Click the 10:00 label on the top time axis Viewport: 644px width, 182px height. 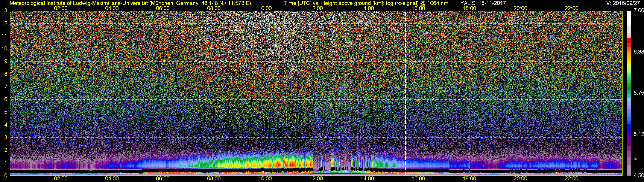[x=265, y=8]
